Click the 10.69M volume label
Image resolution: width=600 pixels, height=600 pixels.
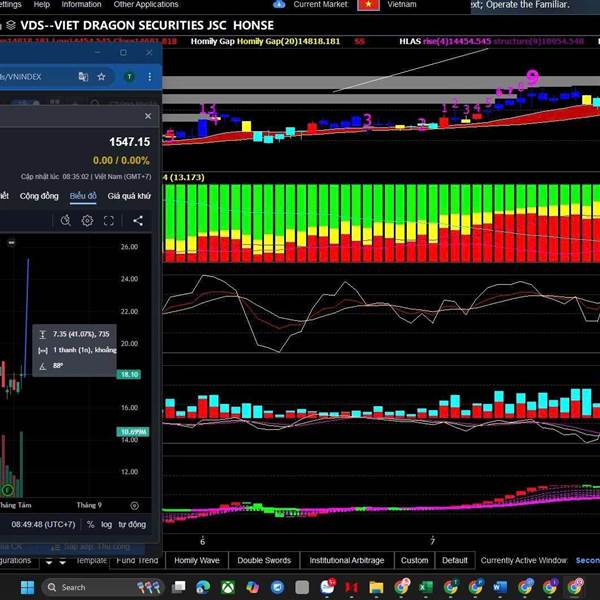(x=132, y=432)
